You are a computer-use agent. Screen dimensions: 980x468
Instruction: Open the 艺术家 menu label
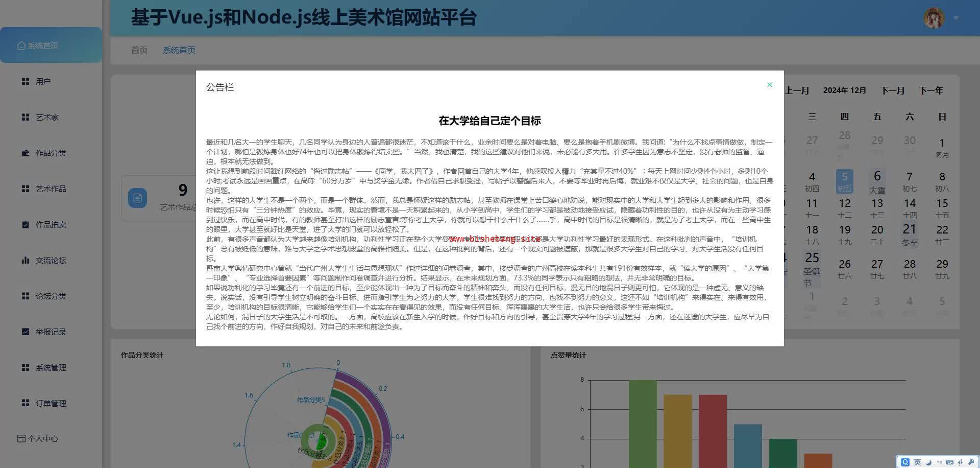pyautogui.click(x=47, y=117)
